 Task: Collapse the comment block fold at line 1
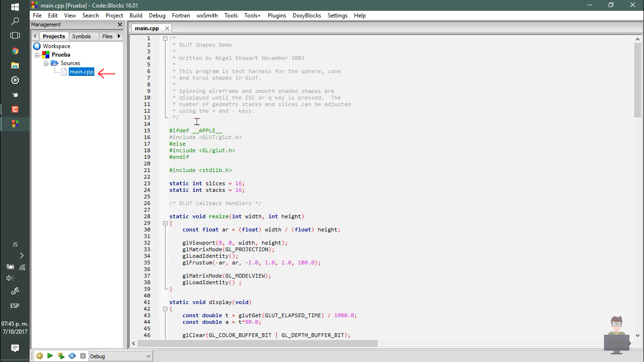(165, 38)
